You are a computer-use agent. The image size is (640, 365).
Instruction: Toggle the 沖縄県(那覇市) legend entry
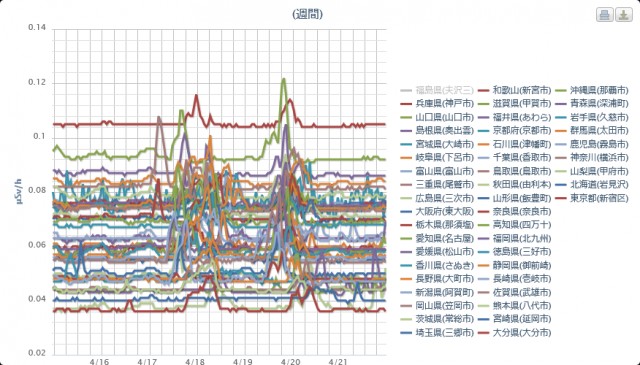[599, 90]
